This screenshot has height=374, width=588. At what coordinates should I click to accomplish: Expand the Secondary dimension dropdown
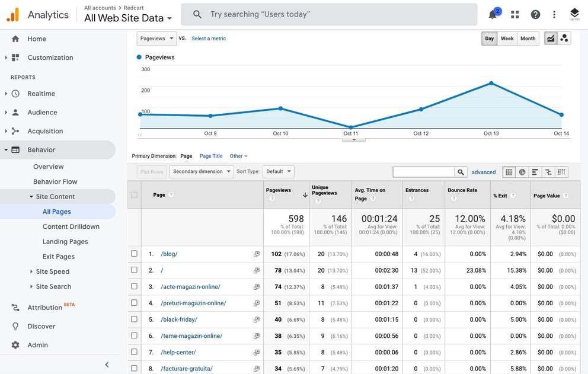point(202,172)
